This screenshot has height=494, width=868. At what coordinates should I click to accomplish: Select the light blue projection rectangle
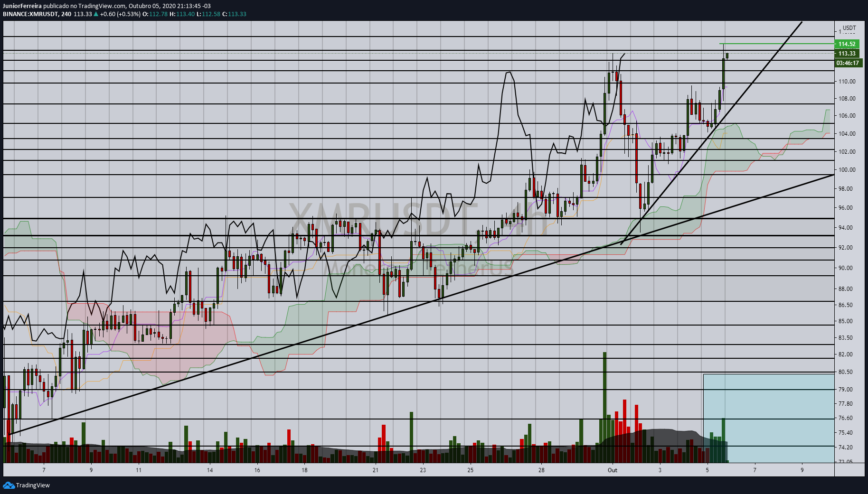click(768, 418)
